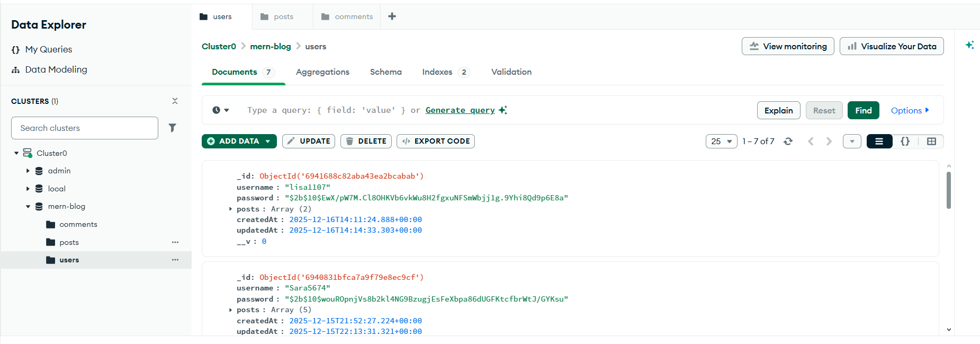Open query history clock dropdown
The width and height of the screenshot is (980, 344).
point(221,110)
